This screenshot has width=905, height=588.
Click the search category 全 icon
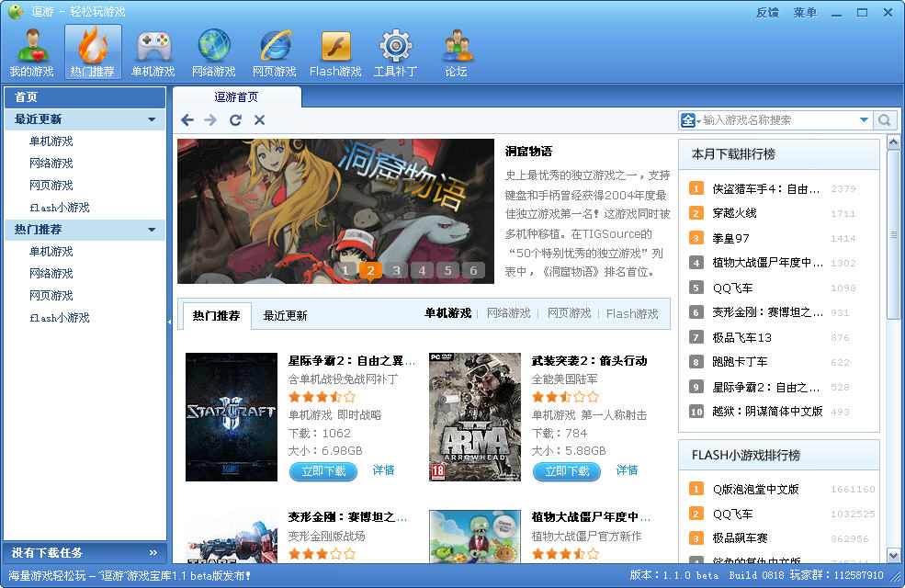tap(688, 120)
